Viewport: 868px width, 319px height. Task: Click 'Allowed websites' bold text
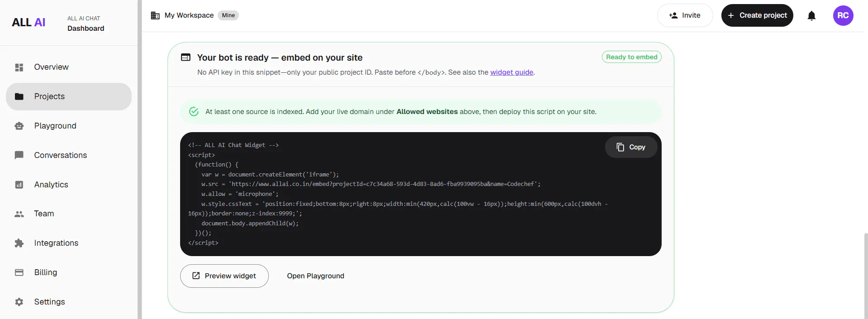(x=427, y=112)
